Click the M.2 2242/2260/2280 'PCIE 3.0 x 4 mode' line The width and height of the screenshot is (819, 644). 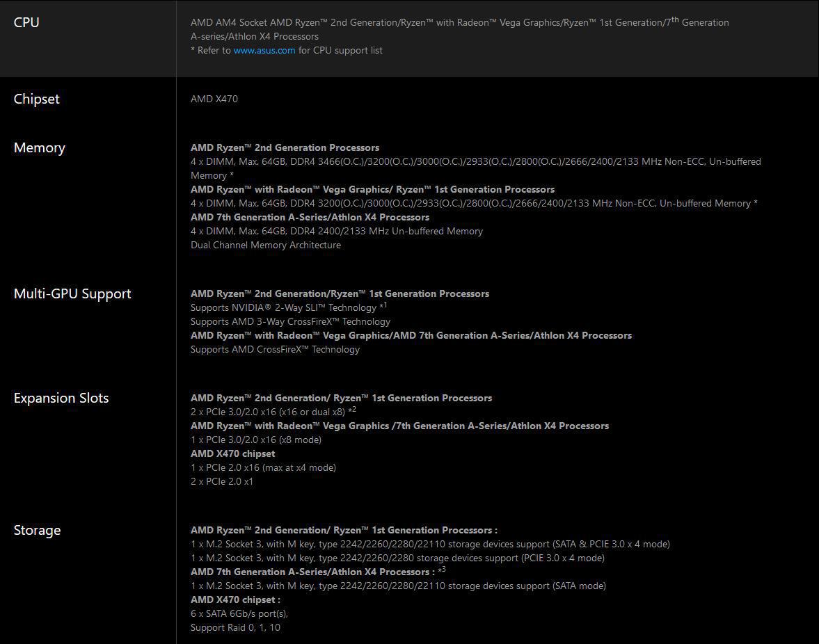(397, 558)
